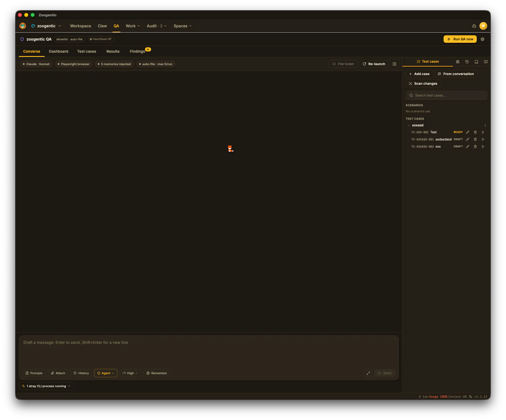Click the Playwright browser chip
This screenshot has width=506, height=420.
(x=74, y=64)
